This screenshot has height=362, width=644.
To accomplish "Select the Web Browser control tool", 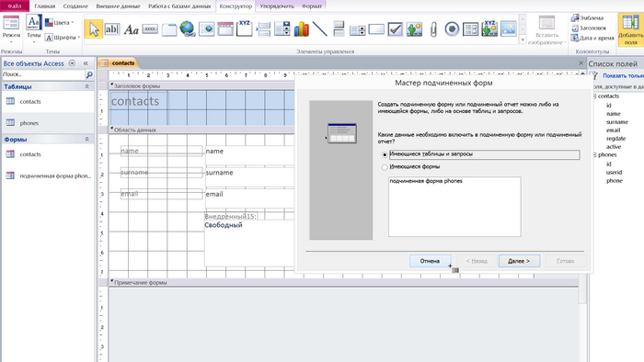I will (x=207, y=29).
